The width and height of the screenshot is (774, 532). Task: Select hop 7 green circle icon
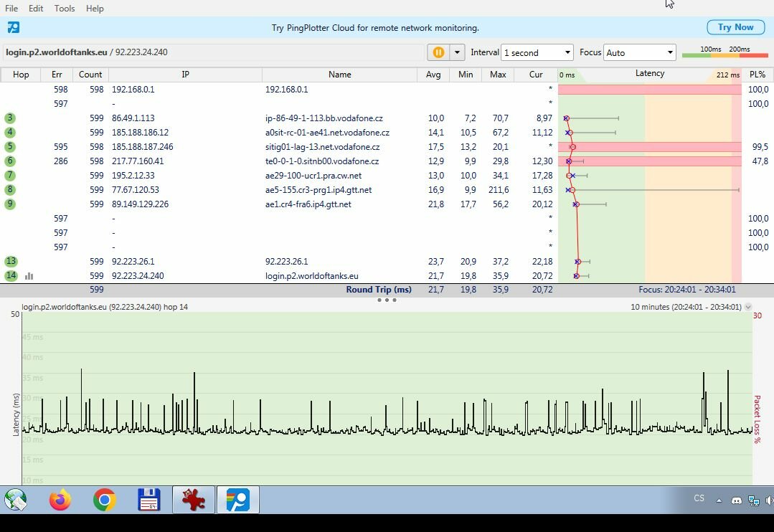pos(10,175)
